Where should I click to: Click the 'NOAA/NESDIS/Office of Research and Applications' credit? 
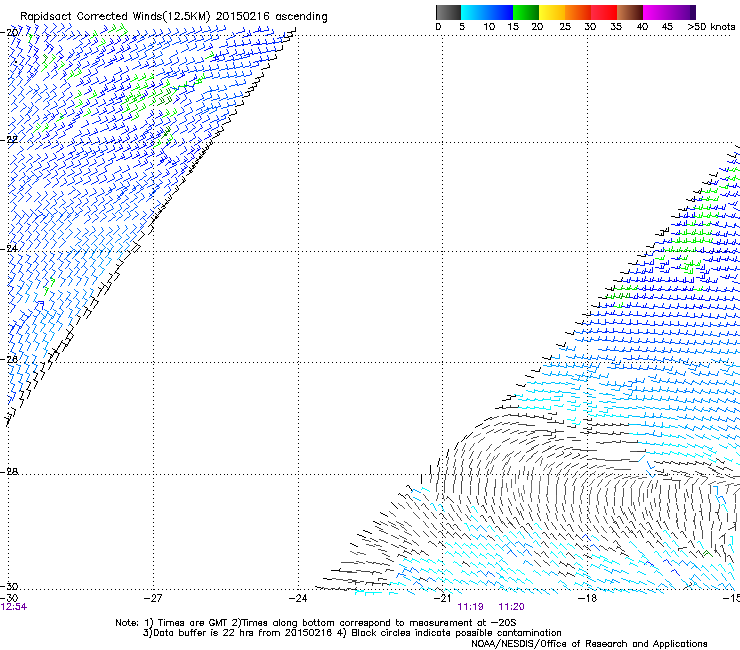point(589,644)
